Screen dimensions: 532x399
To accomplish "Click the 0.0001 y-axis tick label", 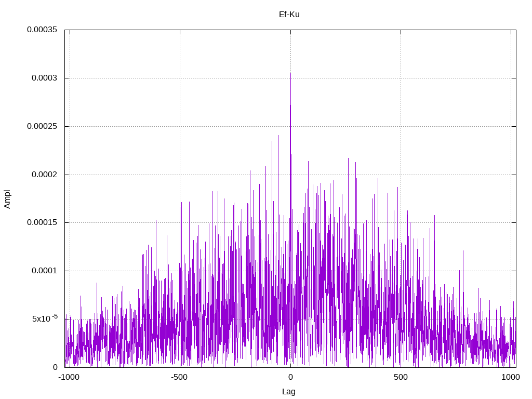I will tap(45, 271).
